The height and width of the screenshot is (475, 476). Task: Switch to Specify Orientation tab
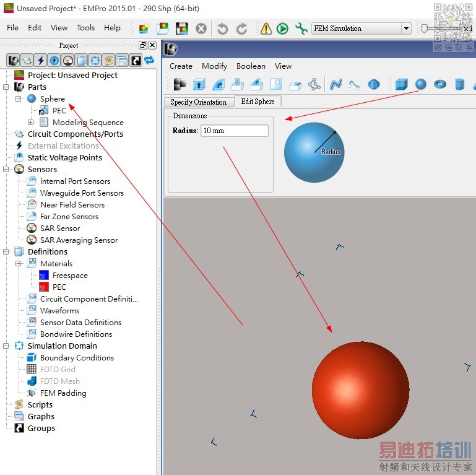199,102
